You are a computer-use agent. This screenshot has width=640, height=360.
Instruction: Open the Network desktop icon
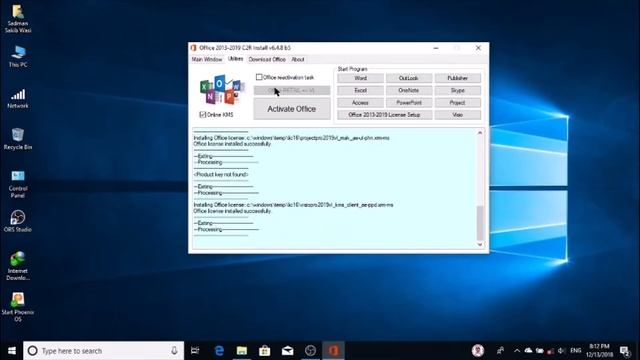pos(18,98)
